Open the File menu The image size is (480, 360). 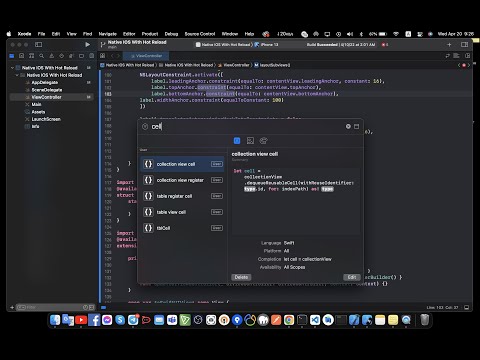point(41,34)
